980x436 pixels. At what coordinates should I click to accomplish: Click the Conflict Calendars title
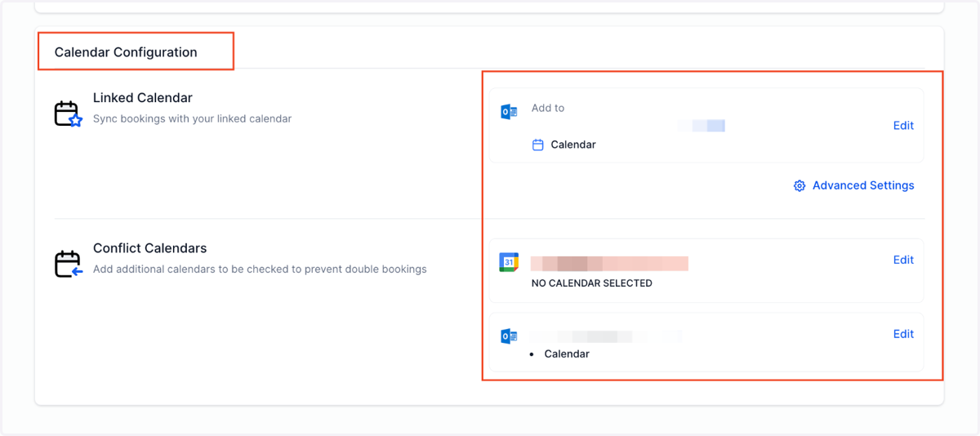pyautogui.click(x=150, y=248)
